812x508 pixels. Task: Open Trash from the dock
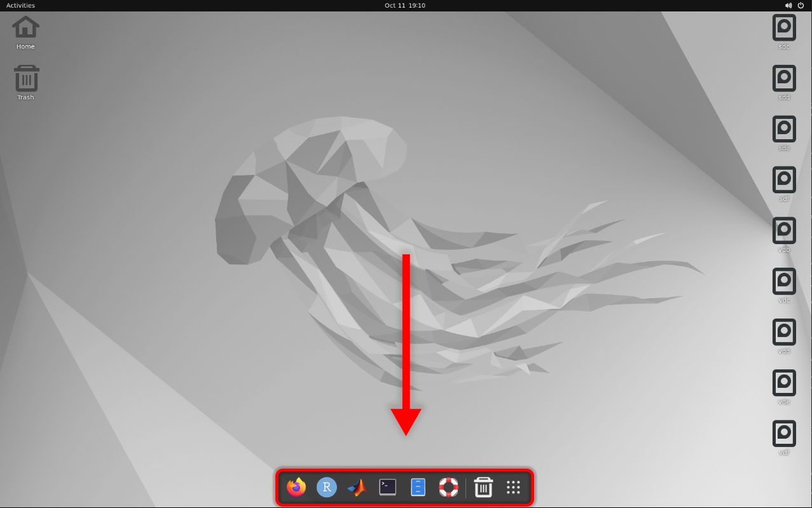pyautogui.click(x=483, y=488)
